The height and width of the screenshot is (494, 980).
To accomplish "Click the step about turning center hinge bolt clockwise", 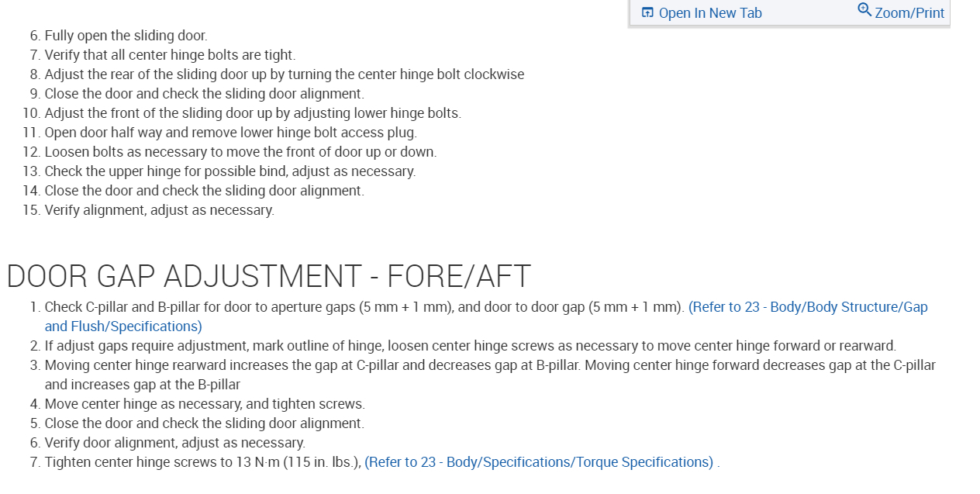I will (x=284, y=74).
